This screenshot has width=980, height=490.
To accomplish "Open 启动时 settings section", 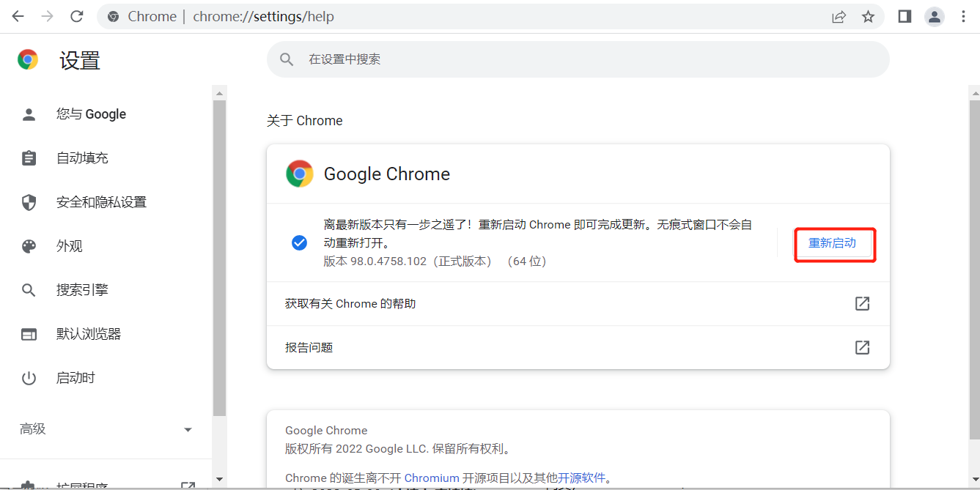I will click(106, 378).
